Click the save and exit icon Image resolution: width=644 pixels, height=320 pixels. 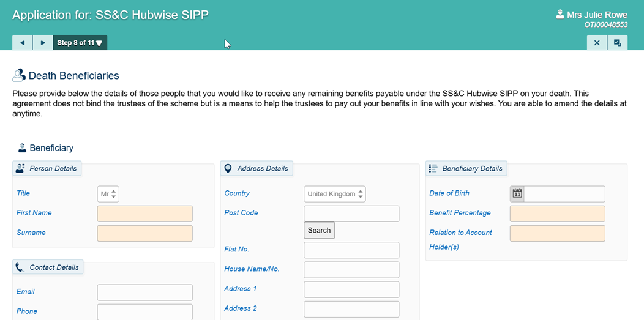(x=617, y=43)
